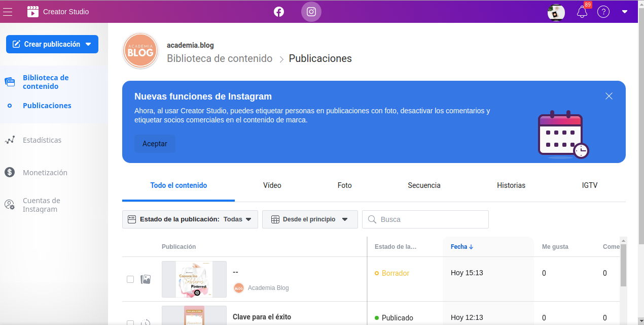
Task: Switch to the Vídeo tab
Action: 272,185
